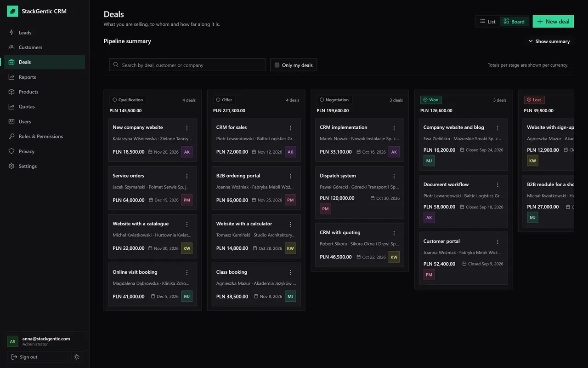This screenshot has width=588, height=368.
Task: Click the New deal button
Action: [x=553, y=22]
